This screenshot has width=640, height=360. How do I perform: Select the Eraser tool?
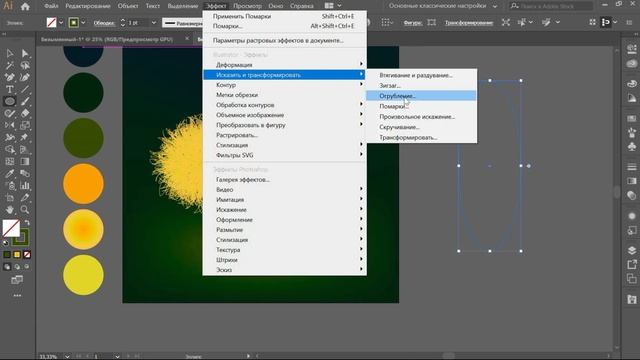pos(25,113)
